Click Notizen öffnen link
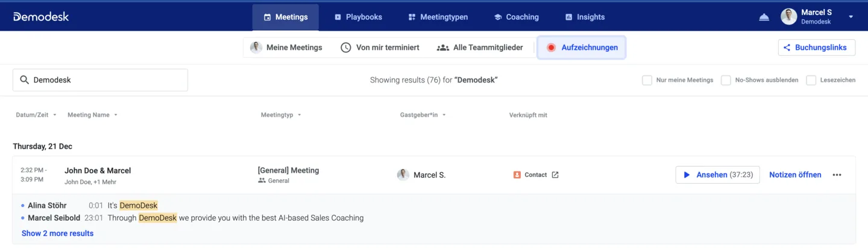868x251 pixels. [x=795, y=175]
